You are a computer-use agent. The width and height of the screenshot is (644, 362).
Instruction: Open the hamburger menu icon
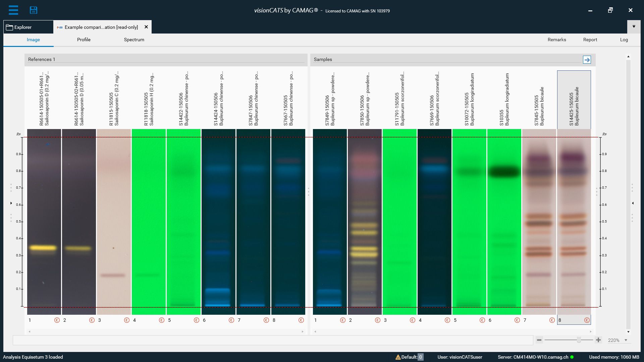pyautogui.click(x=13, y=9)
